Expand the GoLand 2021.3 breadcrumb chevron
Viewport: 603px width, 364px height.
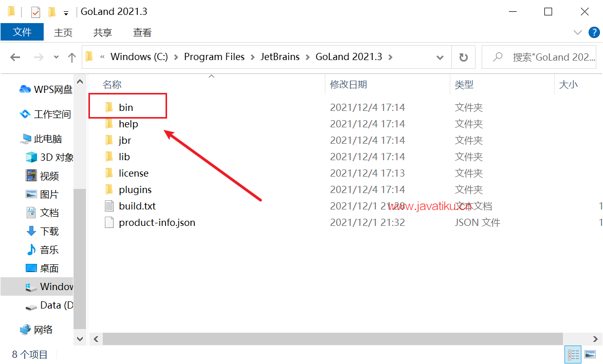390,57
